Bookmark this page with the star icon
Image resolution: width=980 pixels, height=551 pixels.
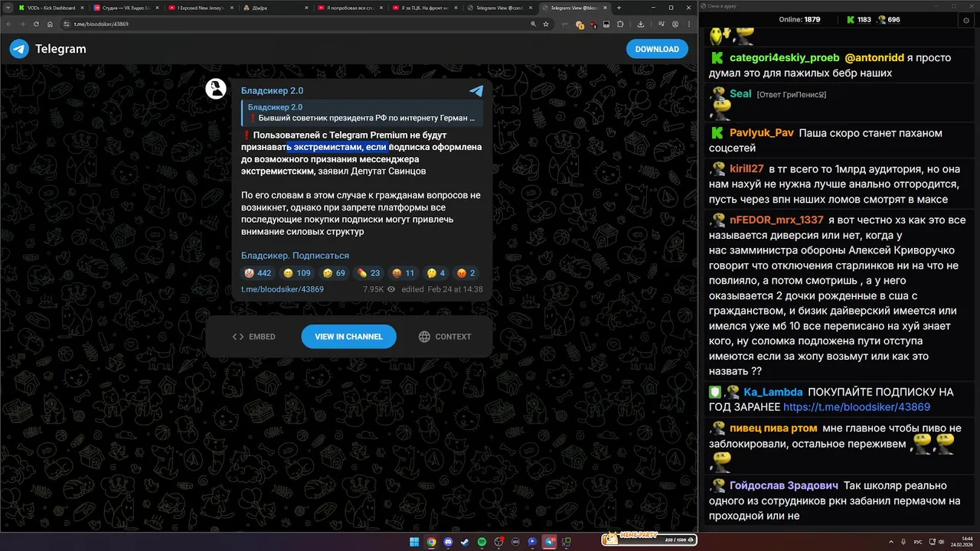click(546, 24)
